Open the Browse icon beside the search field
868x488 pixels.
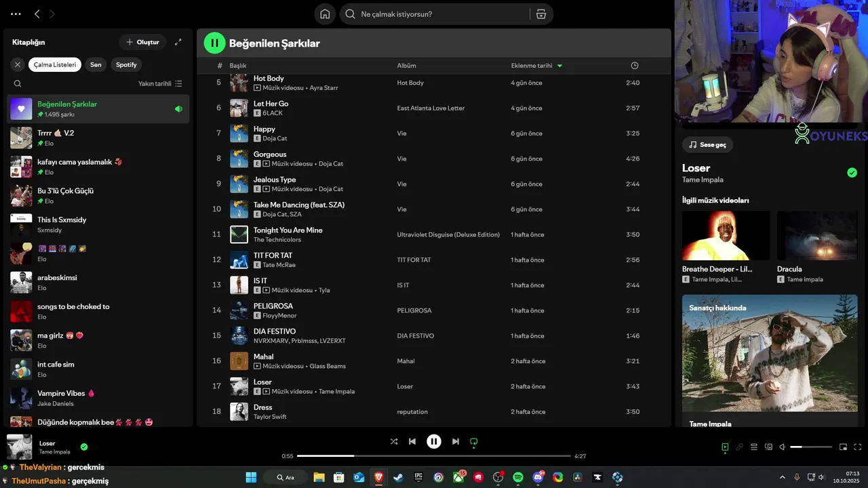540,14
